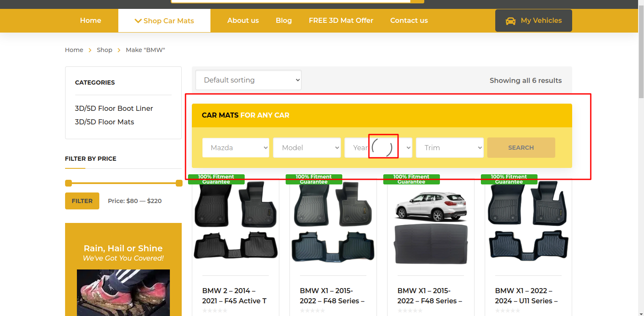The width and height of the screenshot is (644, 316).
Task: Click the maximum price slider handle
Action: click(x=179, y=183)
